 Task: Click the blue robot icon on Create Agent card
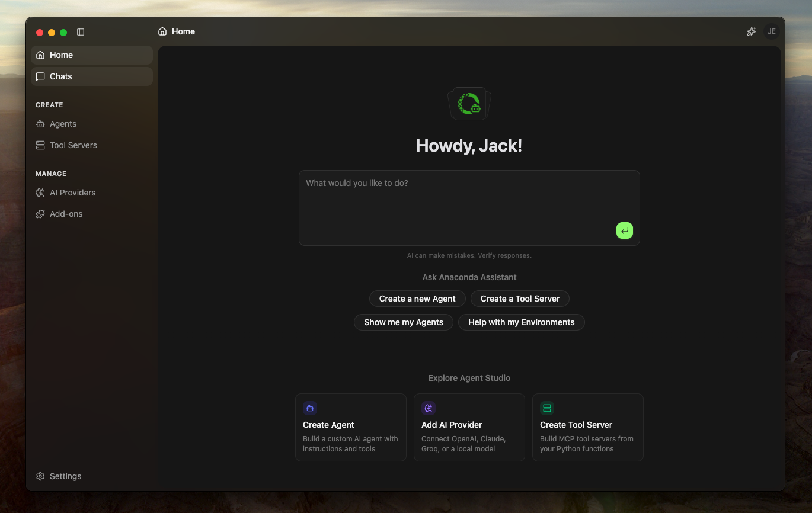point(310,408)
